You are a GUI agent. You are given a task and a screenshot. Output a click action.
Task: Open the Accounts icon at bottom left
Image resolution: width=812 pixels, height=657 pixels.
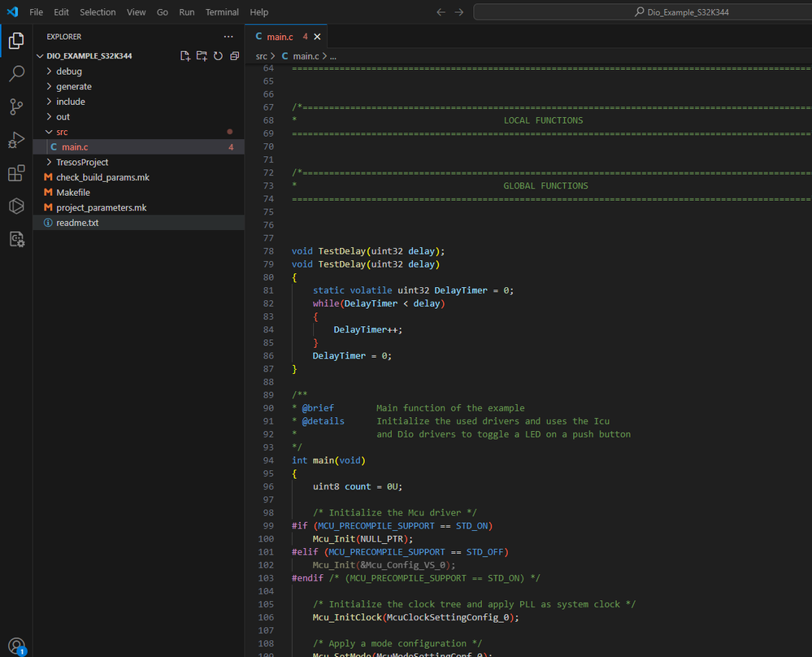[16, 646]
